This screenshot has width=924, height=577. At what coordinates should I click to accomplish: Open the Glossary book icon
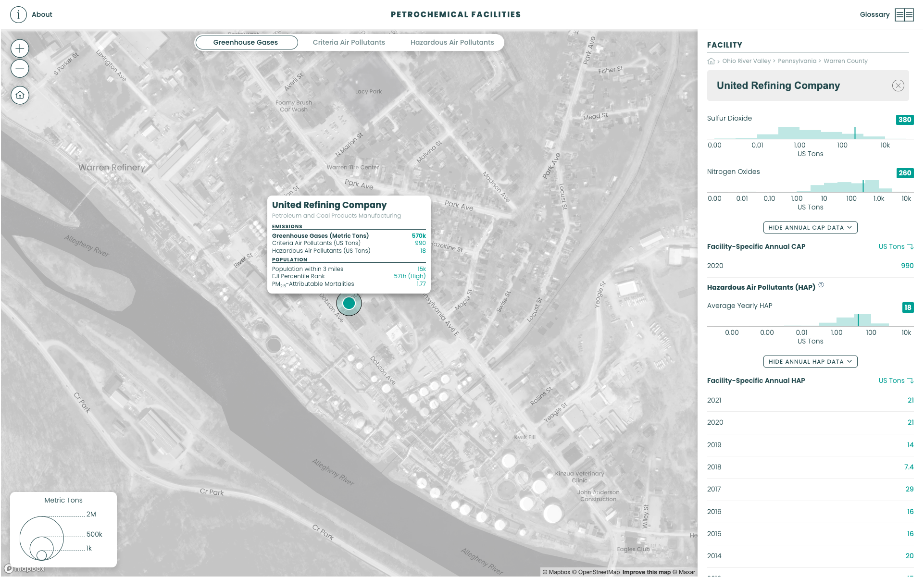click(x=904, y=14)
